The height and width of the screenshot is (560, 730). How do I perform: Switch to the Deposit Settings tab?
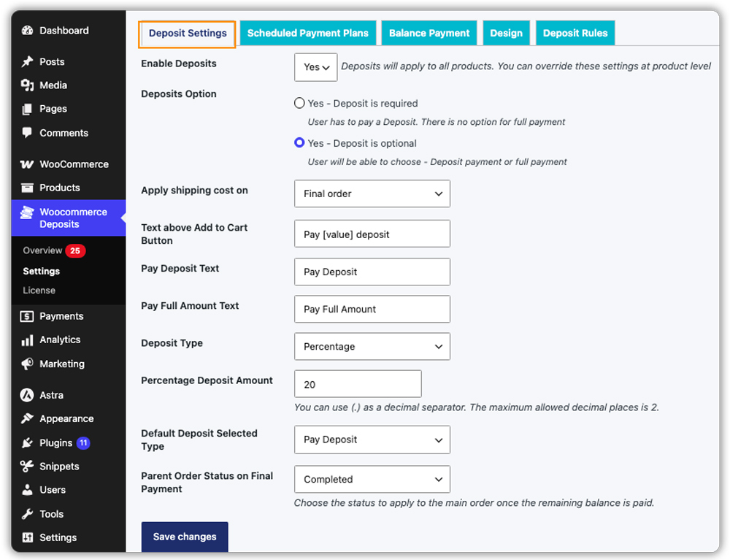(x=187, y=34)
